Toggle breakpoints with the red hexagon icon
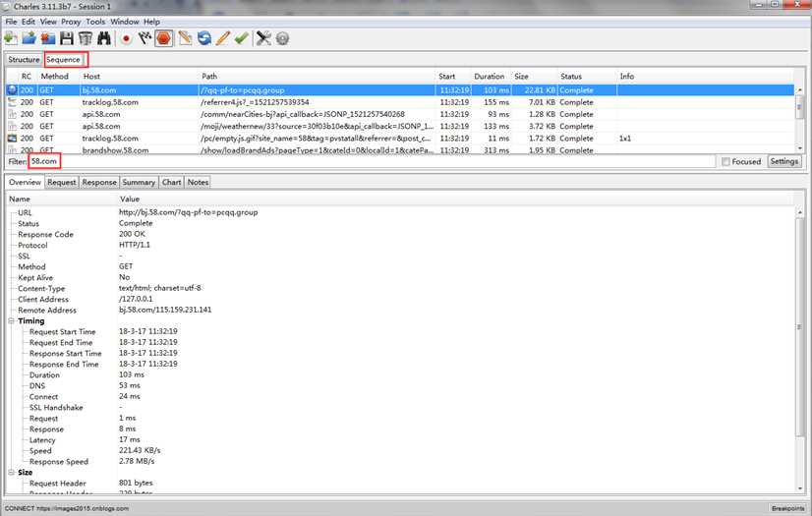The image size is (812, 516). pyautogui.click(x=164, y=38)
